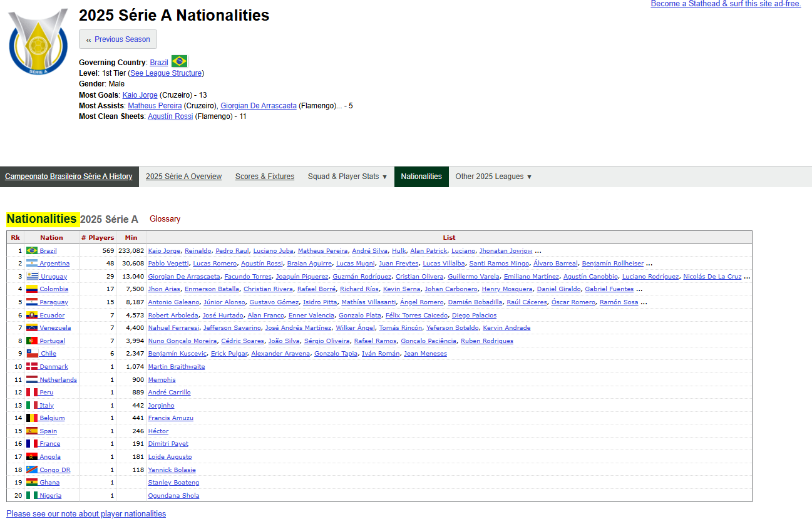Open the Argentina nation link
The height and width of the screenshot is (529, 812).
tap(54, 264)
